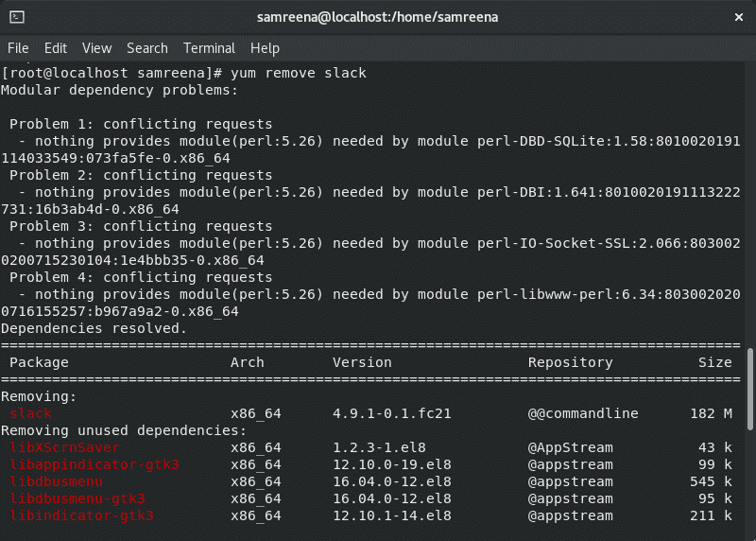756x541 pixels.
Task: Click the 'libappindicator-gtk3' package name
Action: (94, 464)
